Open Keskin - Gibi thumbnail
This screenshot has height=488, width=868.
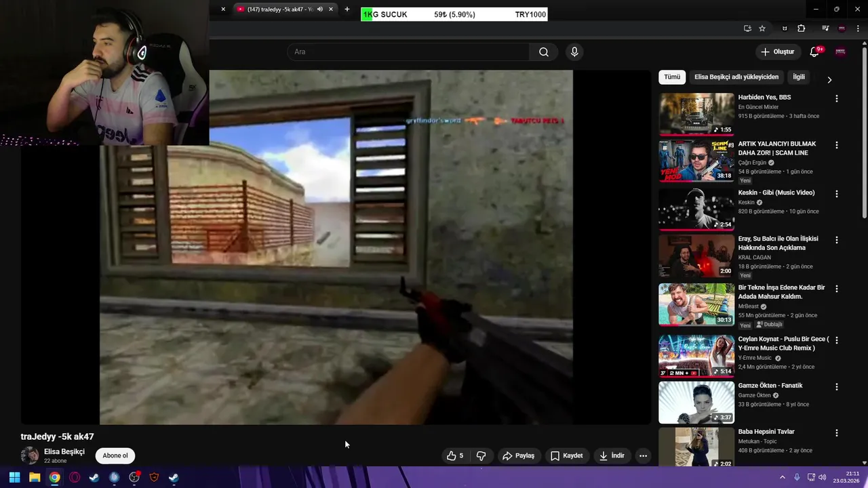pyautogui.click(x=696, y=209)
